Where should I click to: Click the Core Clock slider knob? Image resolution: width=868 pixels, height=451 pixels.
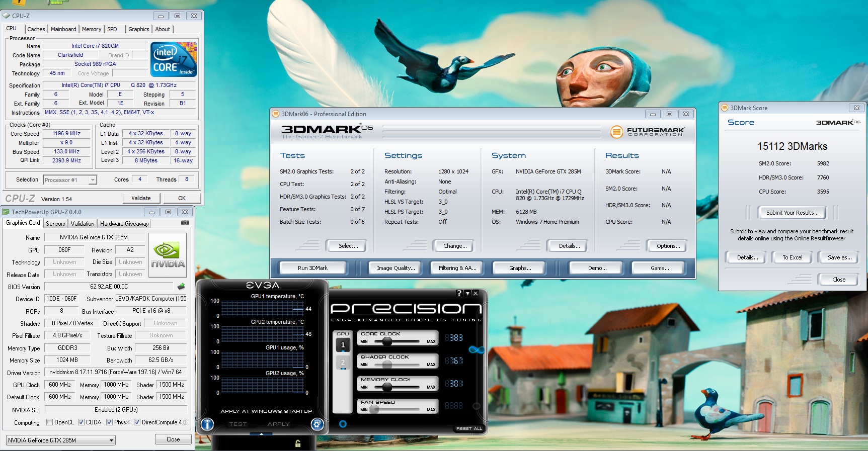click(387, 341)
